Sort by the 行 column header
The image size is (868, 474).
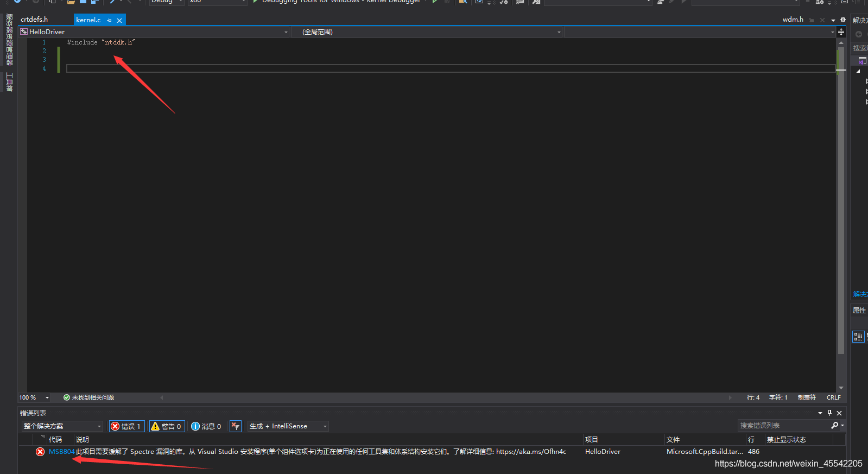click(751, 440)
